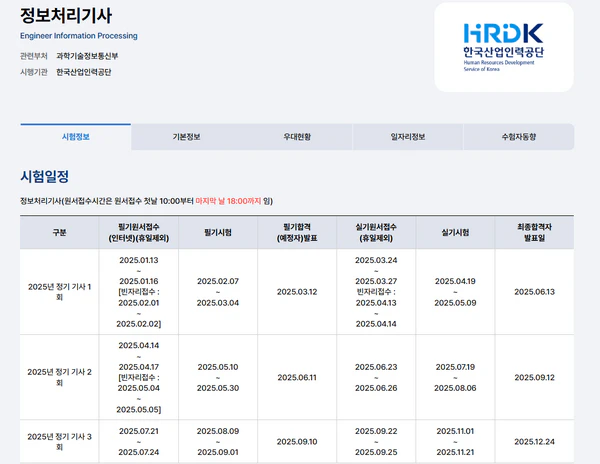Click the 2025년 정기 기사 3회 row label

59,441
